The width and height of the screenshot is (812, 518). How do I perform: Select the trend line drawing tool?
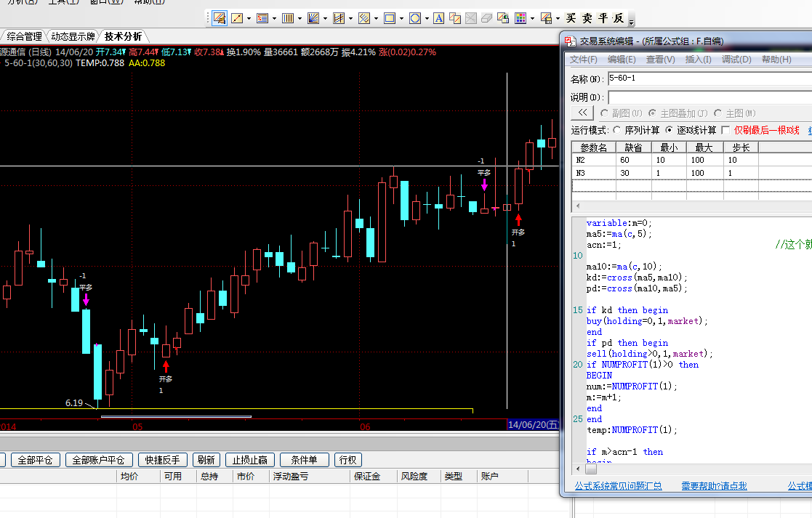(x=237, y=18)
